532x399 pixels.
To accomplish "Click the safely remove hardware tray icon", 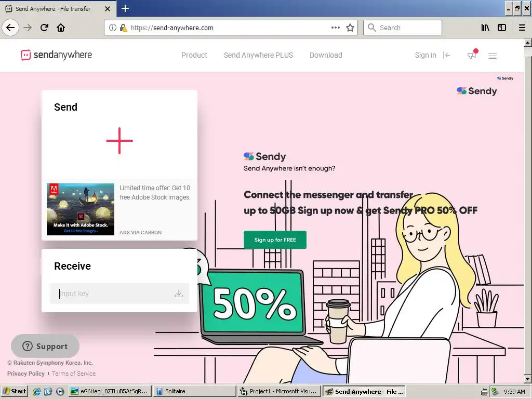I will coord(495,392).
